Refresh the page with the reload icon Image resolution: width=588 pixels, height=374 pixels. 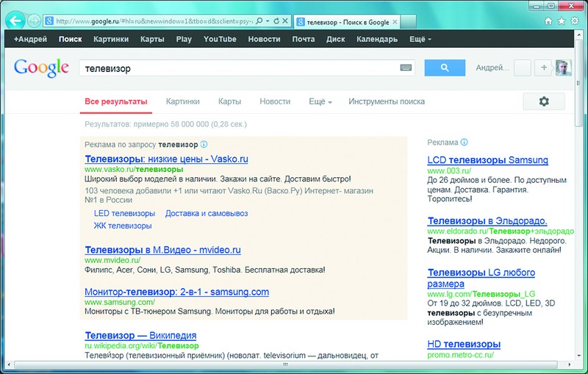pos(276,21)
